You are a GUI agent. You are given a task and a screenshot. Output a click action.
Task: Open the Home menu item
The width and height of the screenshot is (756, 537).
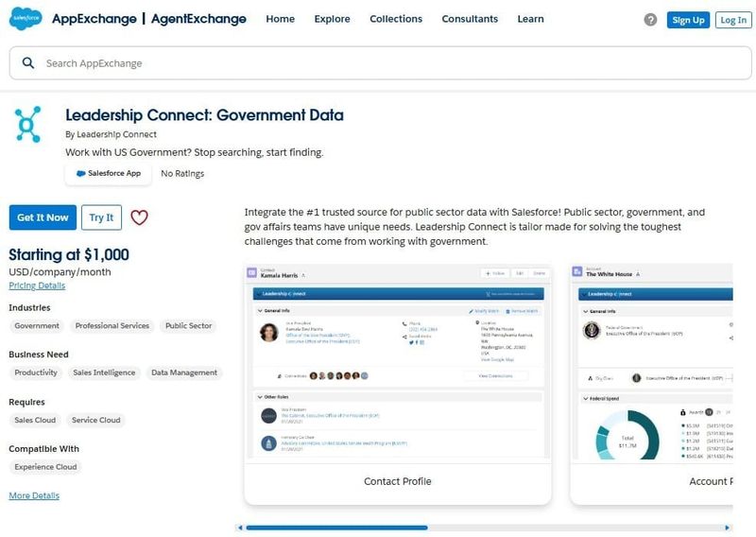tap(280, 19)
